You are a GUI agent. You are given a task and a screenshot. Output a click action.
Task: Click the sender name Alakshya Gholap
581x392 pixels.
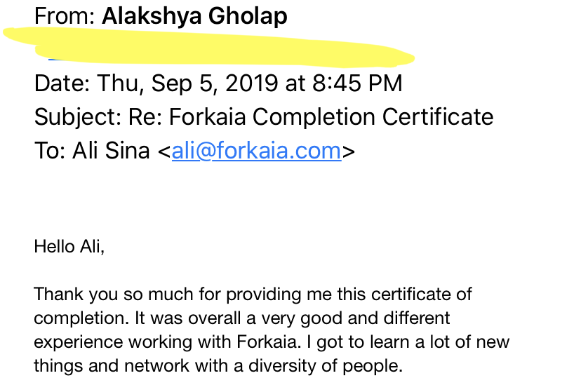[x=194, y=16]
